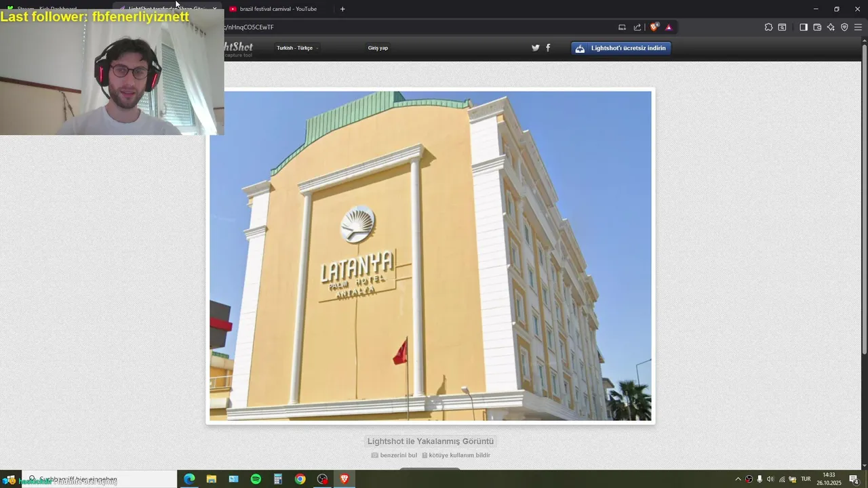Toggle the browser sidebar panel icon
Image resolution: width=868 pixels, height=488 pixels.
(804, 27)
